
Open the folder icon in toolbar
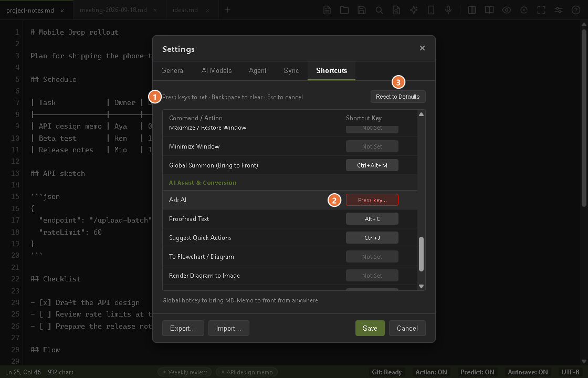[x=344, y=10]
